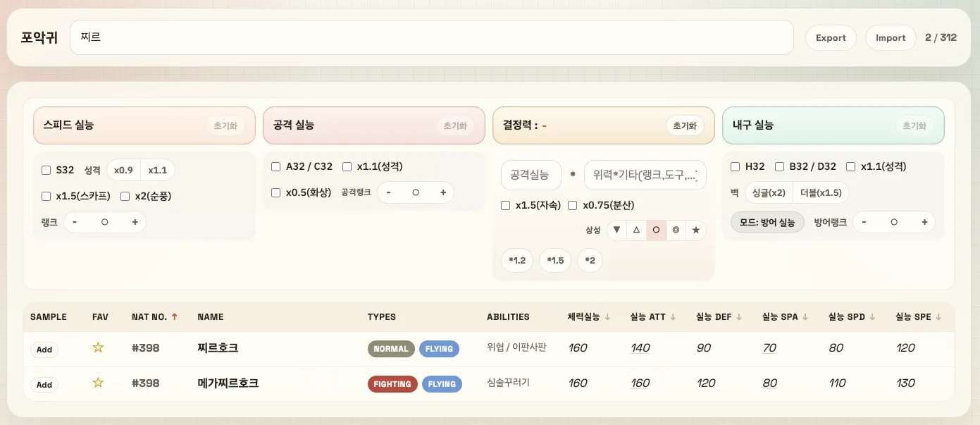Select the ★ compatibility icon
This screenshot has height=425, width=980.
696,230
